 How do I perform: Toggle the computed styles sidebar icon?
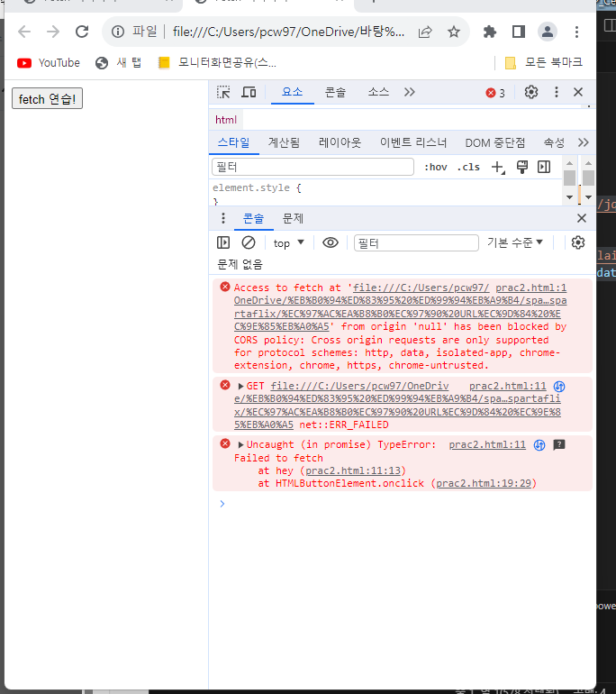point(544,168)
